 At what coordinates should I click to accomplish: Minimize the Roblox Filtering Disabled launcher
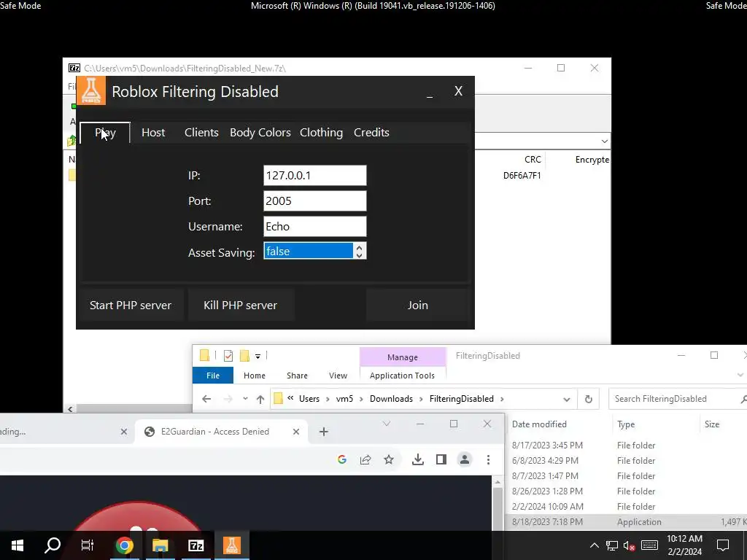pyautogui.click(x=430, y=92)
